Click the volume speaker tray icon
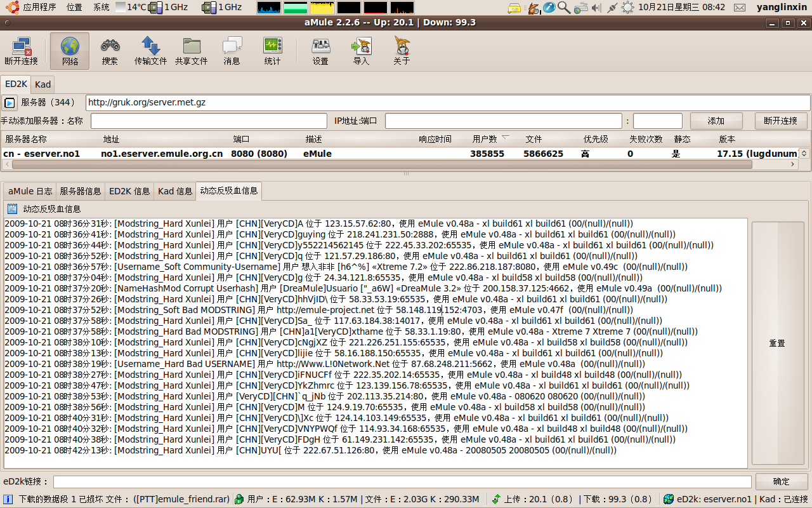The width and height of the screenshot is (812, 508). coord(595,8)
